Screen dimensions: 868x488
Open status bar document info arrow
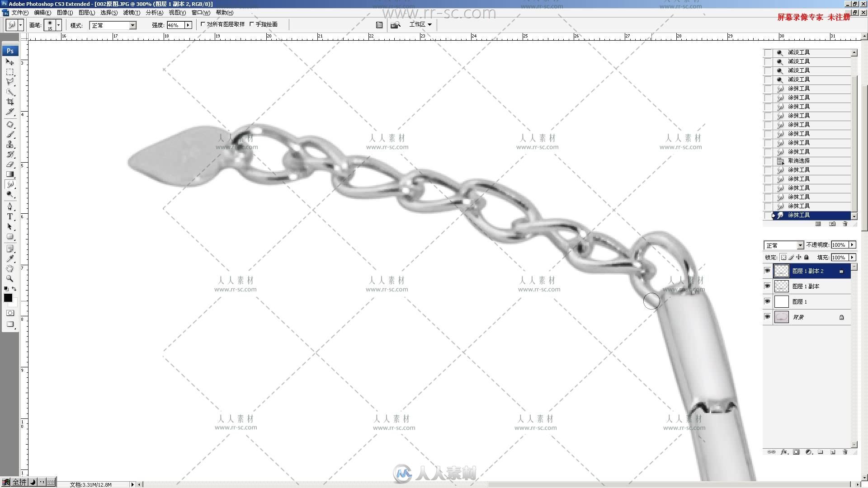coord(133,484)
